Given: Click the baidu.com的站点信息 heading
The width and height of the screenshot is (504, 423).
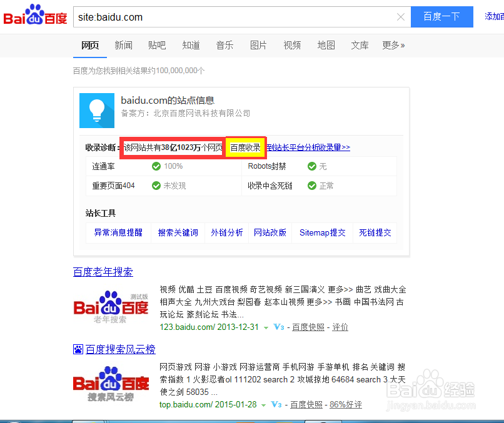Looking at the screenshot, I should [168, 101].
